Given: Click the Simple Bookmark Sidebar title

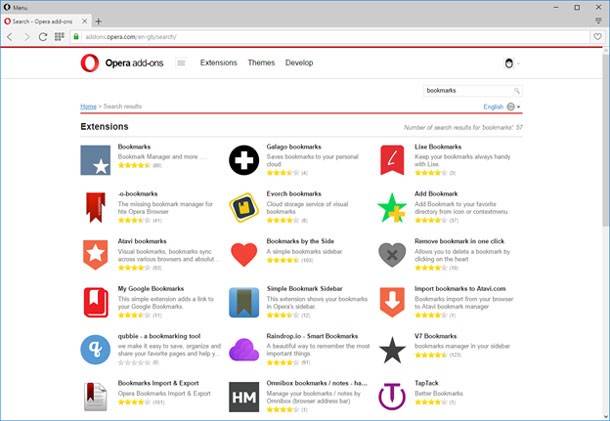Looking at the screenshot, I should tap(305, 288).
